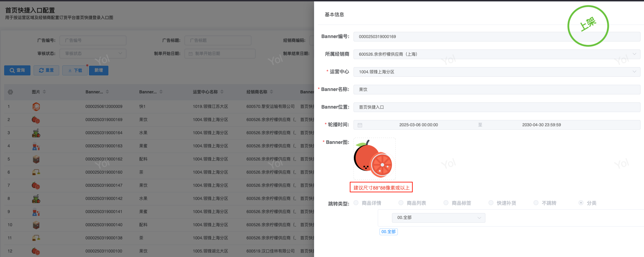
Task: Click the Banner名称 field containing 果饮
Action: coord(497,90)
